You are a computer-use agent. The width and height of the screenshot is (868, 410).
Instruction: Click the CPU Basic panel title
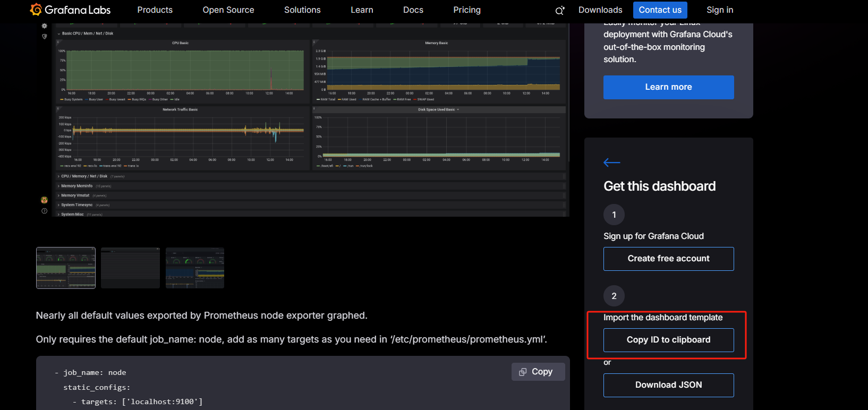point(181,43)
